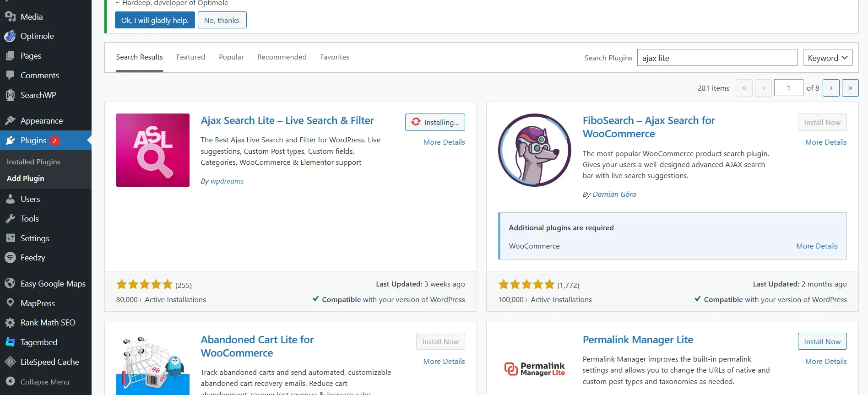Visit author wpdreams link
Viewport: 868px width, 395px height.
227,181
